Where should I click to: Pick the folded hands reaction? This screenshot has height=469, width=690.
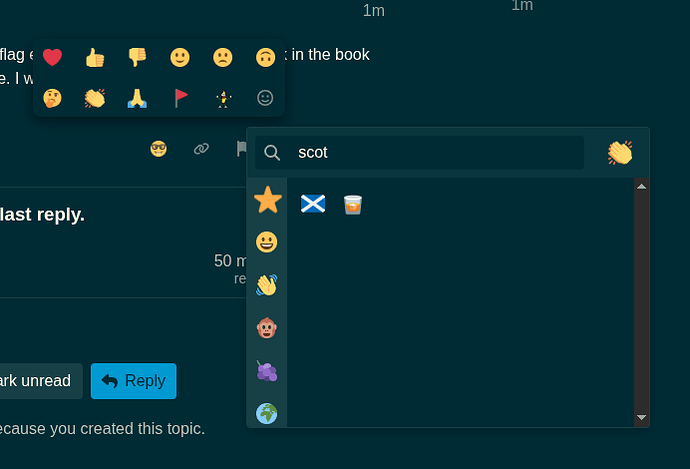coord(137,98)
